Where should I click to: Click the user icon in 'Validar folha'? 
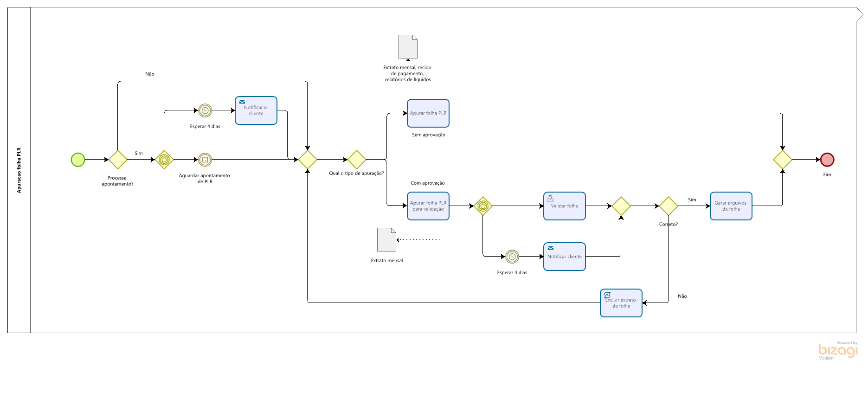click(550, 198)
